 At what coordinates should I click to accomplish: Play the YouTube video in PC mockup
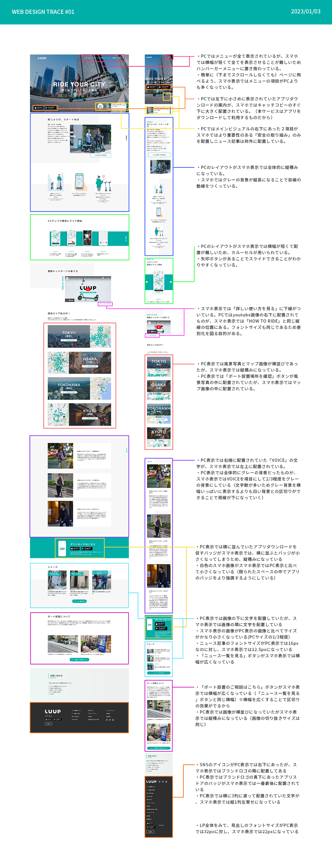[x=88, y=289]
